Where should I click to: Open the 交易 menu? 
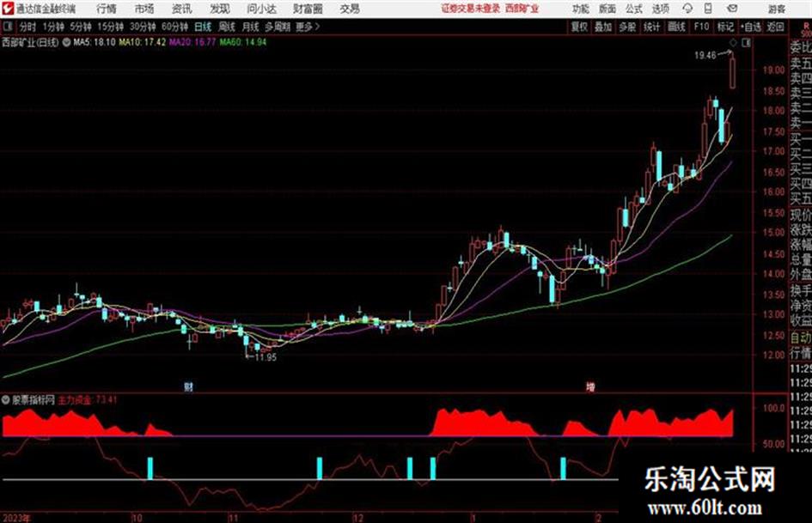click(x=350, y=9)
